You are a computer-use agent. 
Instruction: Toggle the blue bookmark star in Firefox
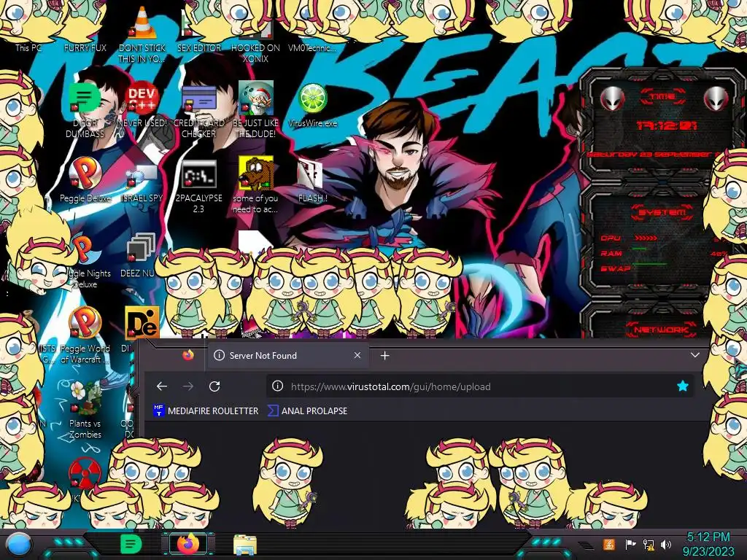point(683,386)
